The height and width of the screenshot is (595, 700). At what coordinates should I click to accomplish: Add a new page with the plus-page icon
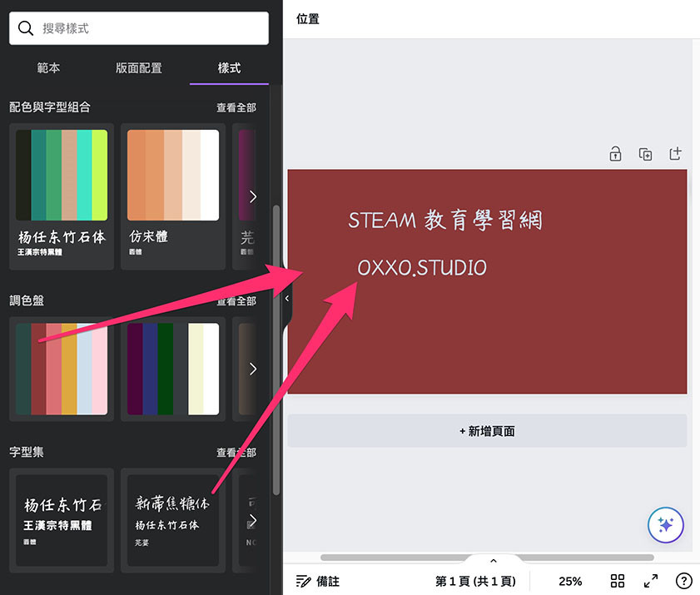tap(675, 154)
